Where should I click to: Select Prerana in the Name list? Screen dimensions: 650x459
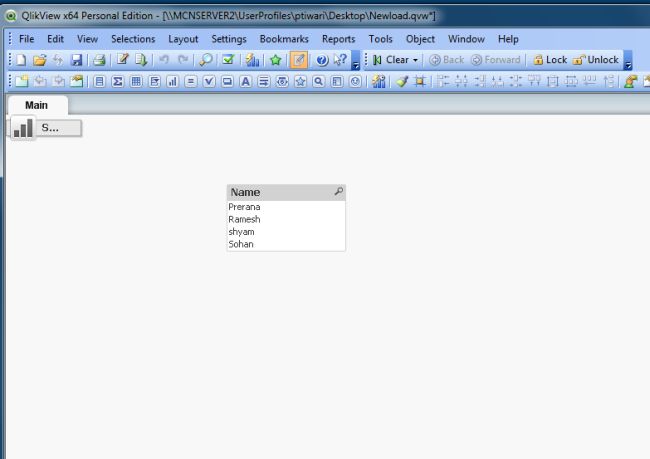[x=286, y=207]
